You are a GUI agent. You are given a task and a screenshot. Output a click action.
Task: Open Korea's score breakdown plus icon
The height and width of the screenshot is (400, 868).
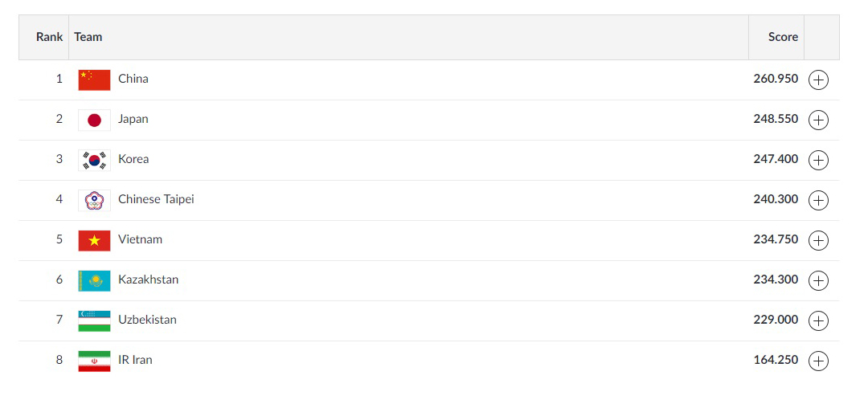click(x=818, y=160)
